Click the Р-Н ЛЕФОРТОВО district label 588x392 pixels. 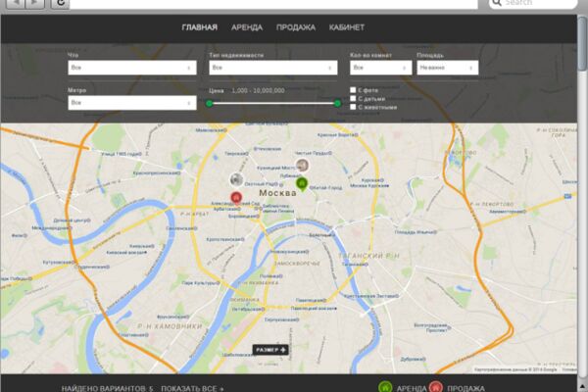tap(492, 204)
